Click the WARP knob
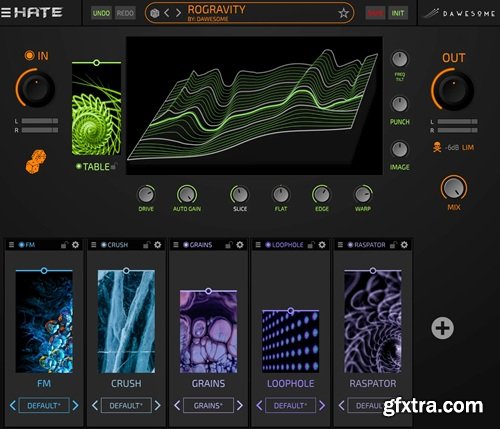This screenshot has height=429, width=500. pyautogui.click(x=363, y=195)
